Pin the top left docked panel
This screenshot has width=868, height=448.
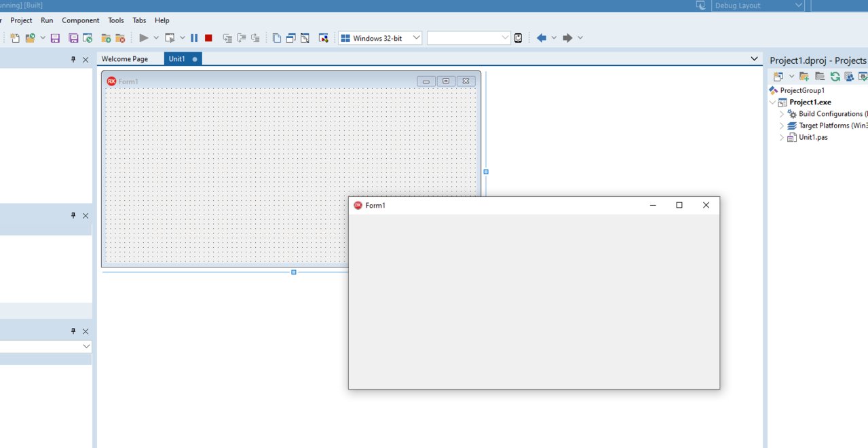[x=73, y=60]
